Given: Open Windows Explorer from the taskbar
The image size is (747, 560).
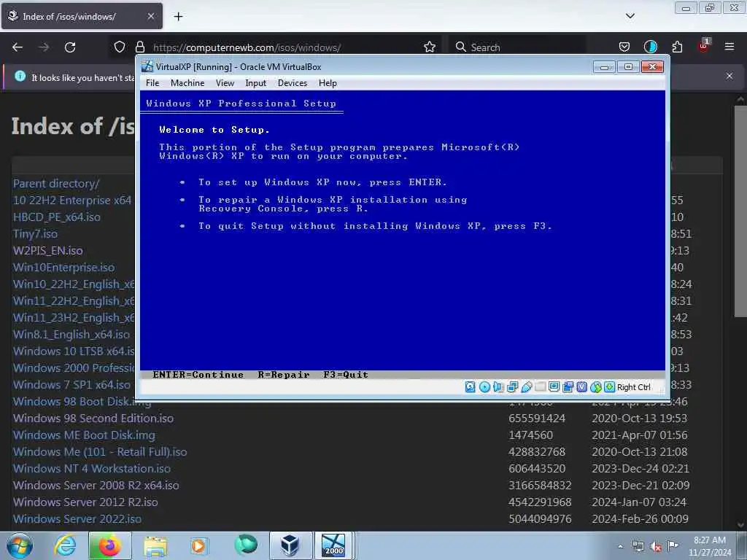Looking at the screenshot, I should point(155,545).
